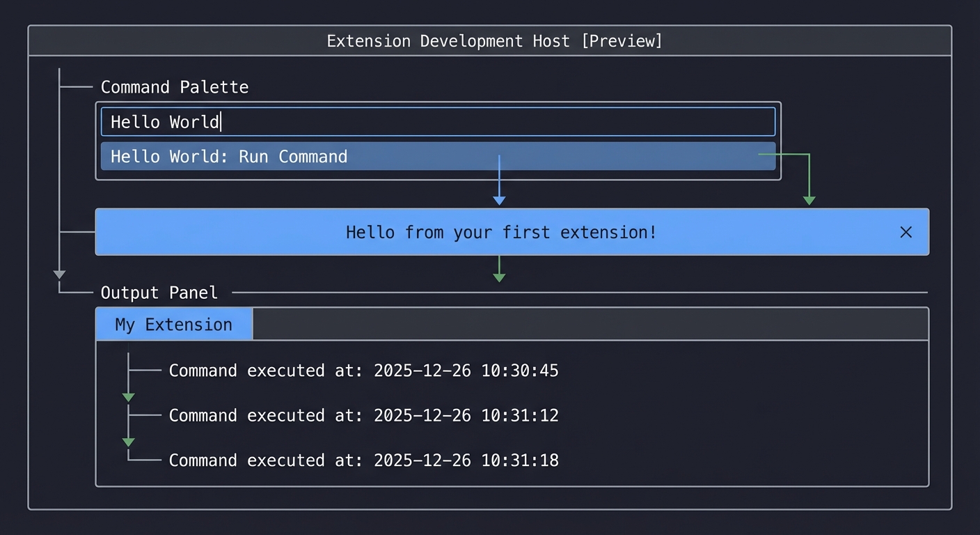Click the Command Palette search input
980x535 pixels.
tap(438, 121)
